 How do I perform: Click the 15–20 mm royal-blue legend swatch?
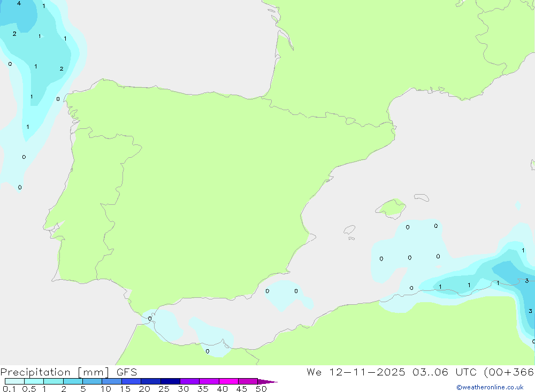pos(132,381)
